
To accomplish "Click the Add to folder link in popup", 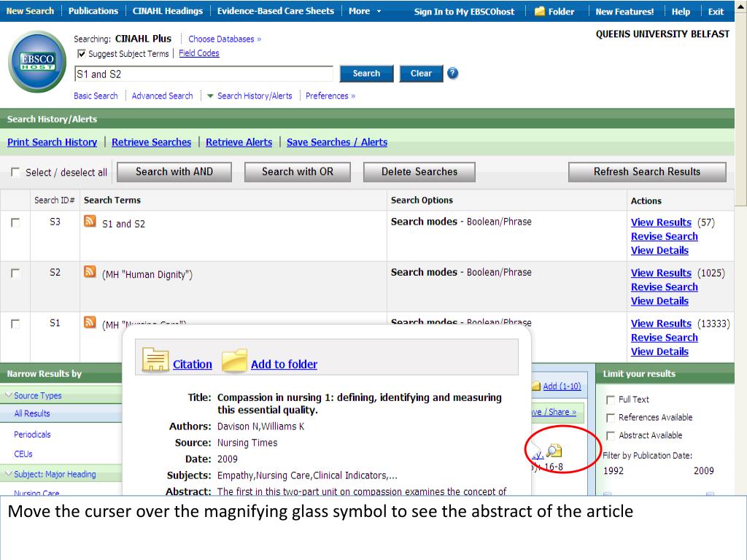I will point(284,365).
